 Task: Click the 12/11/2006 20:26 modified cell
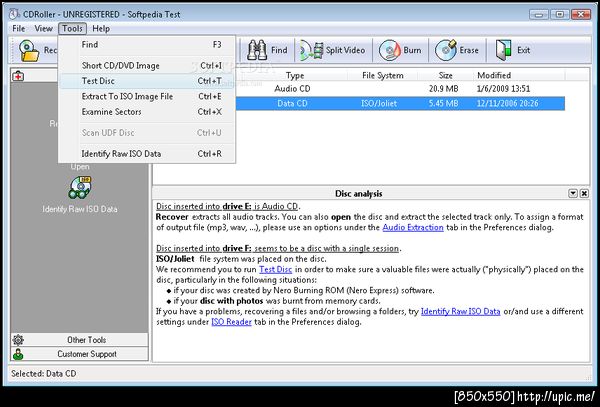coord(507,104)
